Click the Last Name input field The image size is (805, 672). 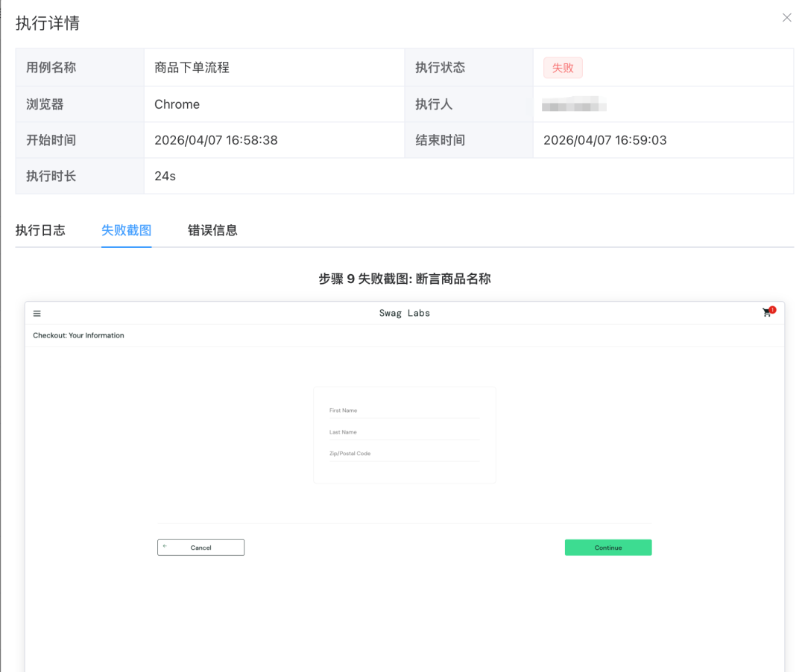tap(404, 432)
